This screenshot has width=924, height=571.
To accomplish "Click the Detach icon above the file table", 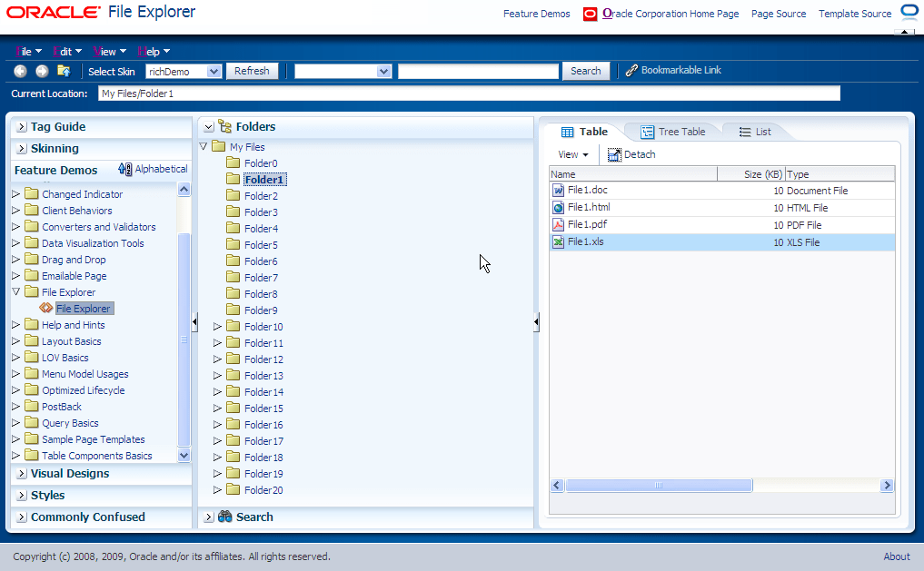I will click(613, 154).
